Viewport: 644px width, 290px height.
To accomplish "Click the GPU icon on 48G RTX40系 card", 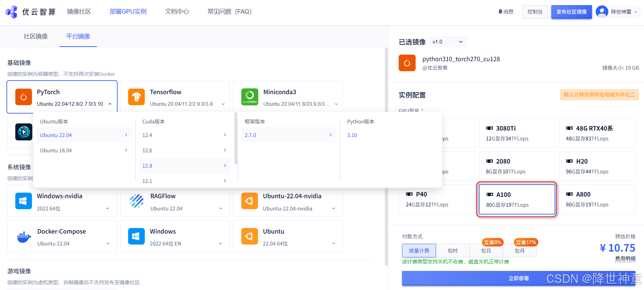I will pyautogui.click(x=569, y=128).
